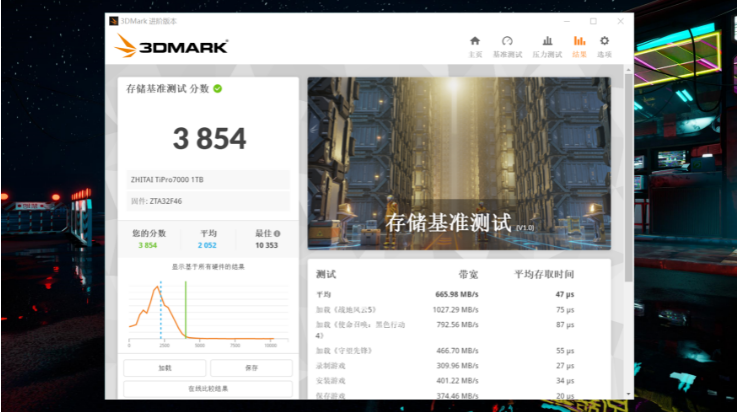Screen dimensions: 737x412
Task: Maximize the 3DMark window
Action: [593, 21]
